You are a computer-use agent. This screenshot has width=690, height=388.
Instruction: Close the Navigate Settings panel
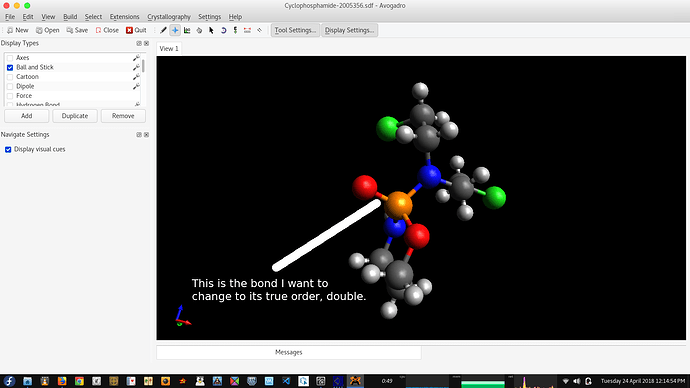point(147,135)
